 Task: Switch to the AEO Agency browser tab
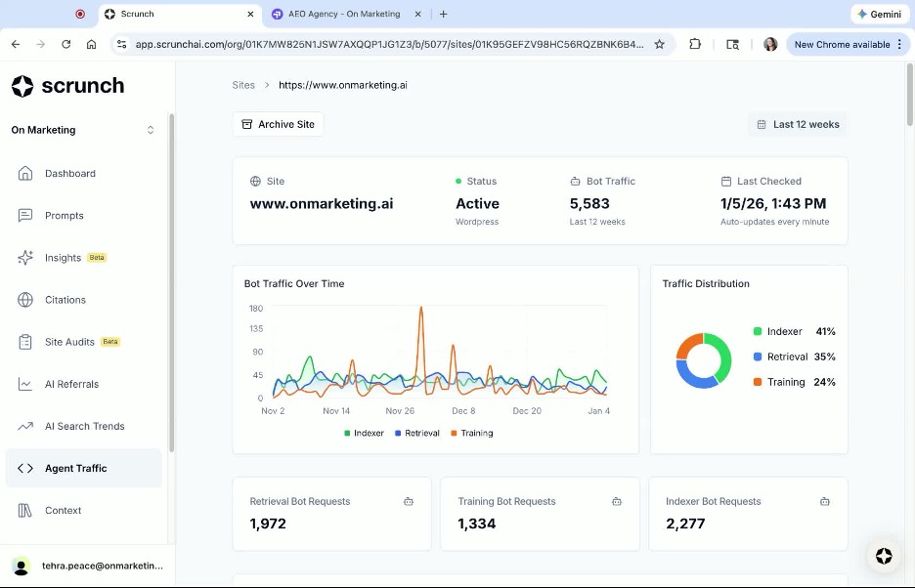344,14
